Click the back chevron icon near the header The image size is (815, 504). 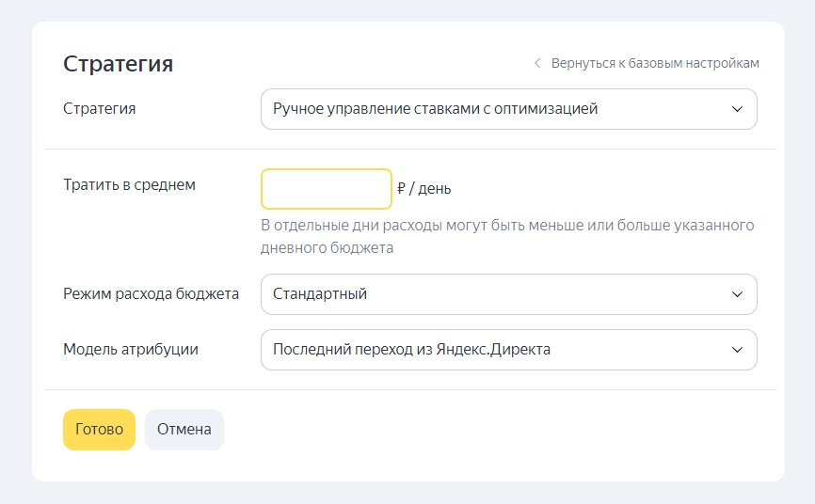tap(537, 64)
